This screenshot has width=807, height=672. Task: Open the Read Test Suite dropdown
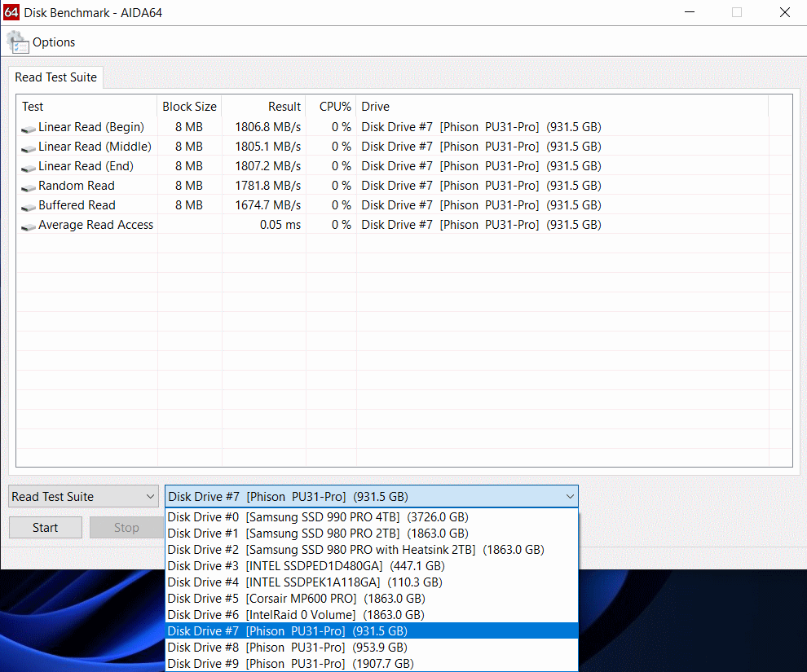click(x=83, y=496)
